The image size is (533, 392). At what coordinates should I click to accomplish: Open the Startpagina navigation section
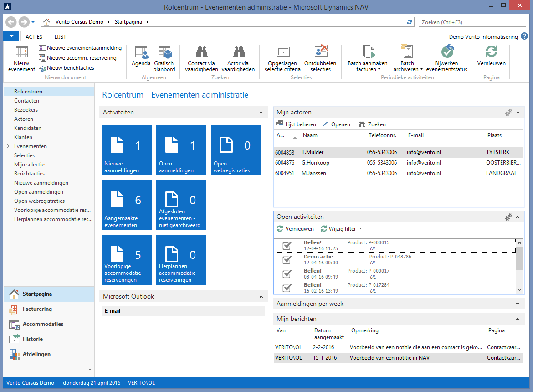point(49,294)
